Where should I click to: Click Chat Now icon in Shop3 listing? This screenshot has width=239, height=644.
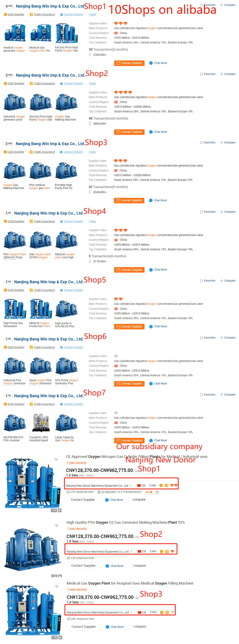pos(151,200)
